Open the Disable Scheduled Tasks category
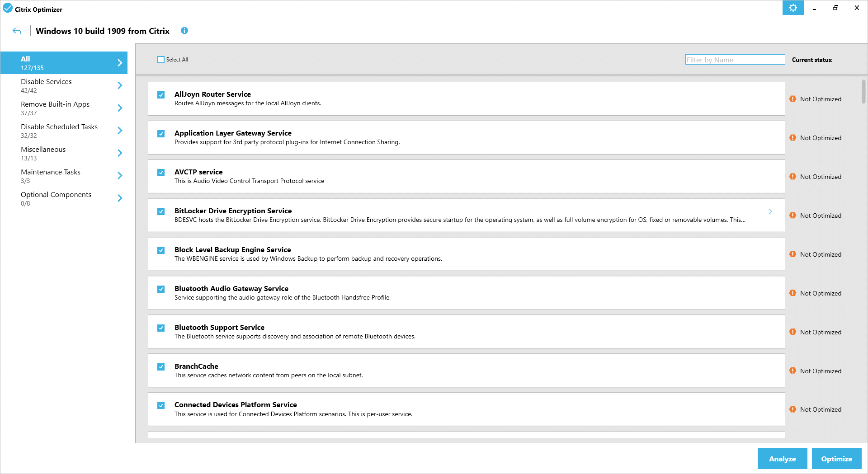 point(64,131)
